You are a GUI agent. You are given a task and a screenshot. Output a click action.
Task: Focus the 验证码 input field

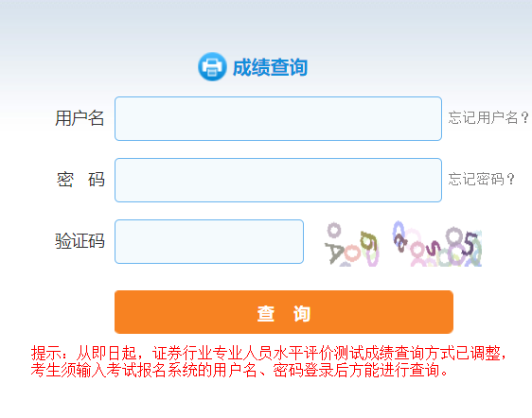[x=209, y=241]
